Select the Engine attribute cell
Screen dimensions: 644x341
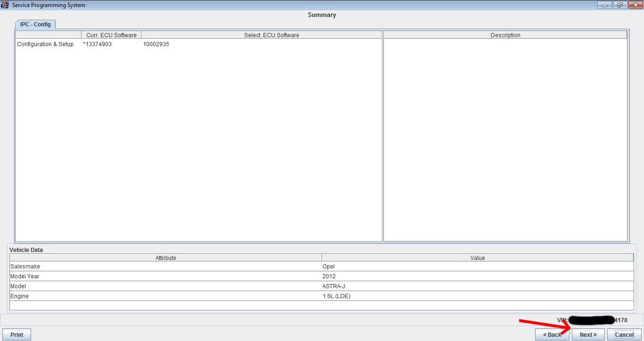(x=166, y=296)
